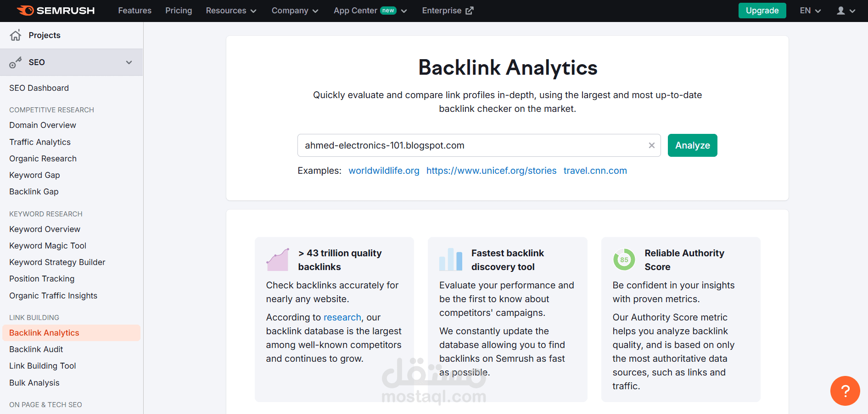Click the user profile icon

pos(840,11)
